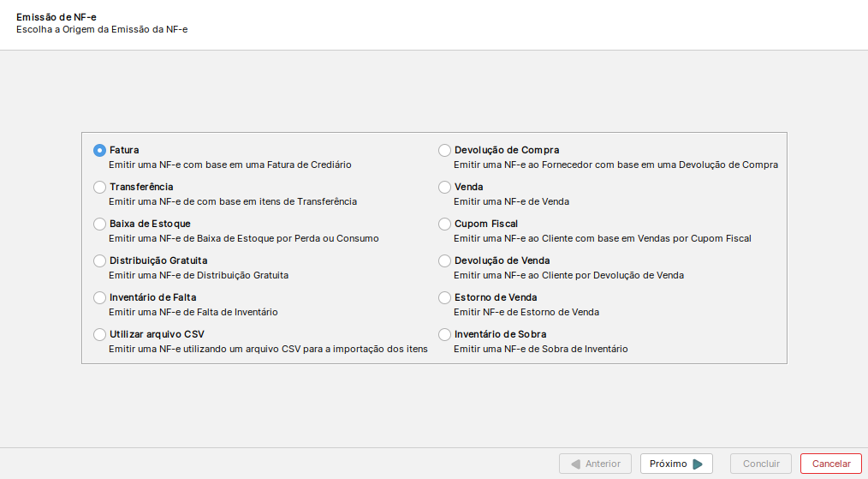Click the Próximo button
The width and height of the screenshot is (868, 479).
point(676,464)
